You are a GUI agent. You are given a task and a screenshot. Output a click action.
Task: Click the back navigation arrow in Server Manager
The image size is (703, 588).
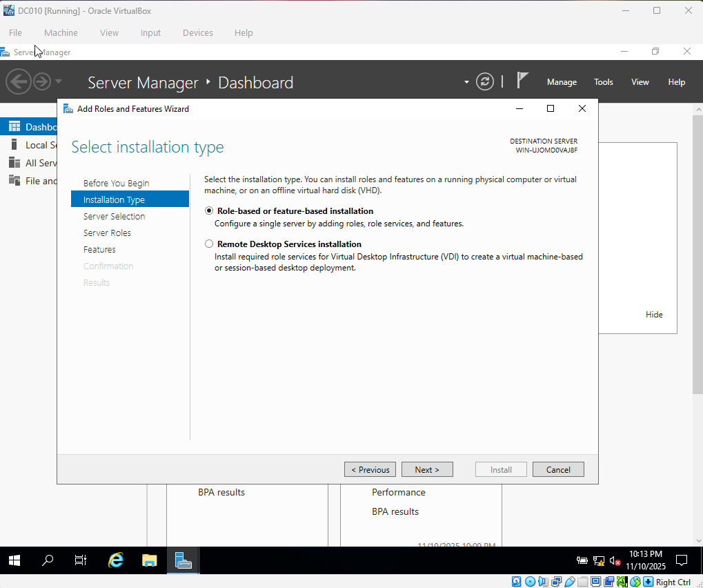pos(19,81)
